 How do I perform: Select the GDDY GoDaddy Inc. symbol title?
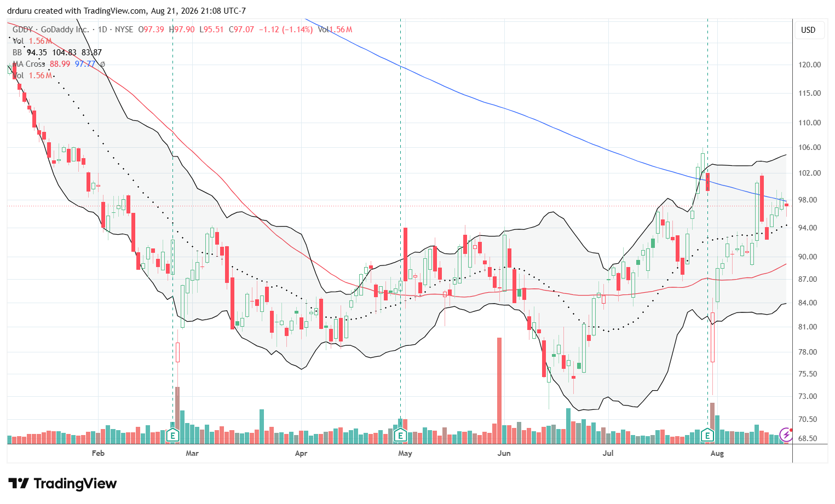click(x=51, y=30)
